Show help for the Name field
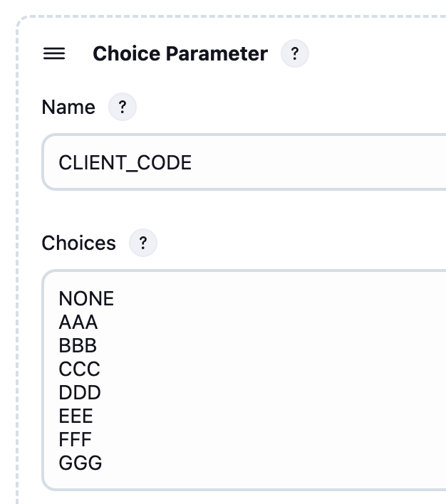This screenshot has width=446, height=504. (122, 107)
